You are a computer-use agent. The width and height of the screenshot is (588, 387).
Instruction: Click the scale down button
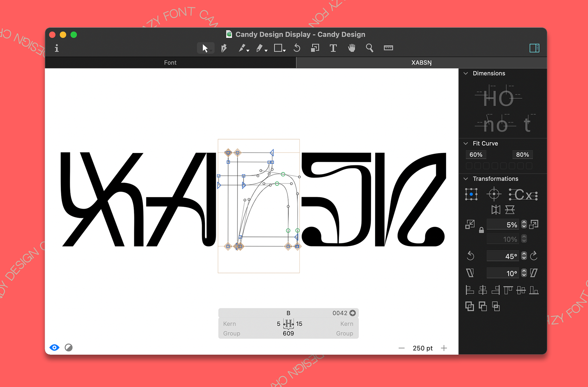coord(470,225)
